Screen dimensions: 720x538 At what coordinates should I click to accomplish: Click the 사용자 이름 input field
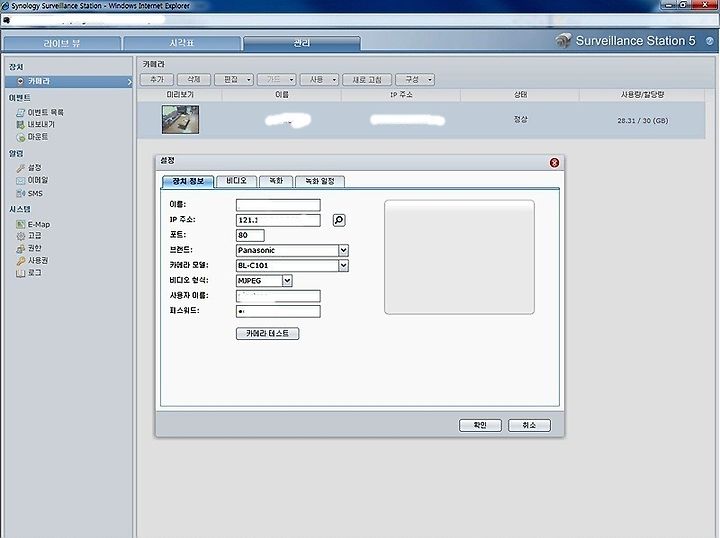[x=278, y=296]
